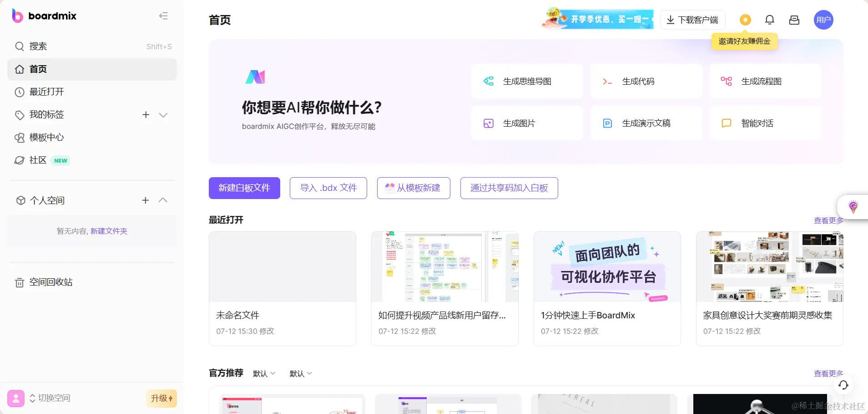This screenshot has height=414, width=868.
Task: Collapse the left sidebar with the arrow icon
Action: click(163, 16)
